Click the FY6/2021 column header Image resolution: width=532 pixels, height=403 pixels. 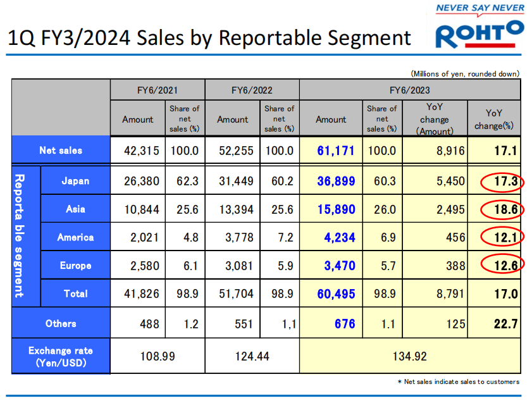[157, 90]
